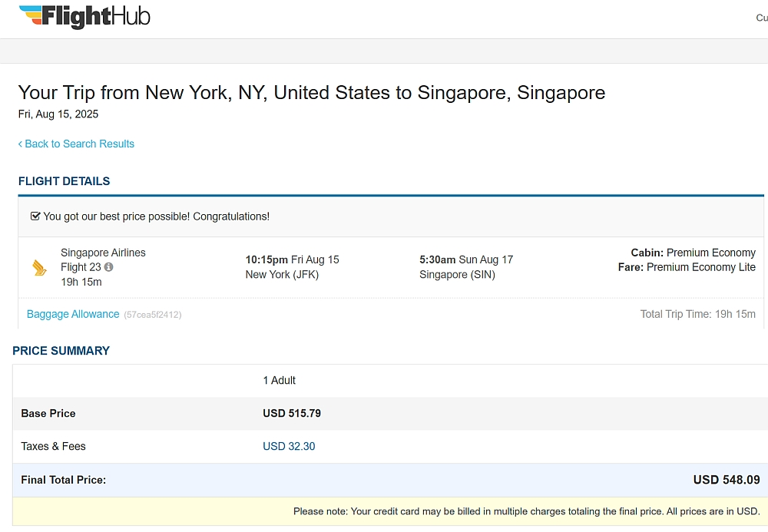Click the 5:30am arrival time
Viewport: 768px width, 532px height.
point(438,260)
